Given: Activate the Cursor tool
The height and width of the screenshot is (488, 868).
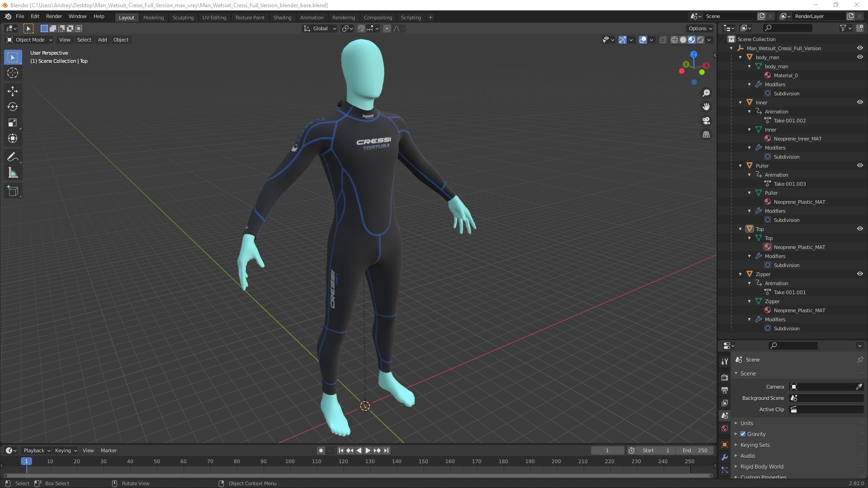Looking at the screenshot, I should (13, 73).
